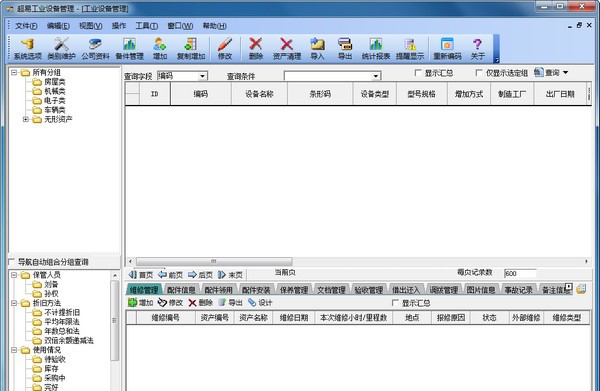Click the 导入 toolbar icon
Image resolution: width=600 pixels, height=391 pixels.
[x=317, y=49]
